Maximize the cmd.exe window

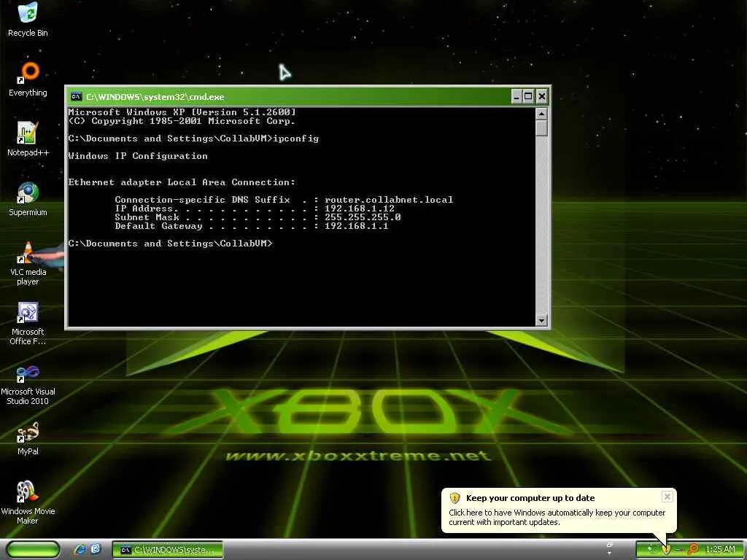coord(528,97)
